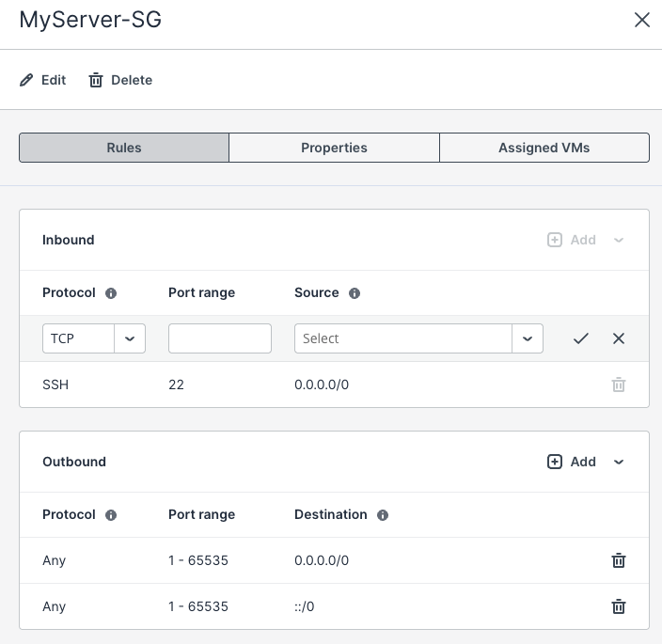Click info icon next to Source
This screenshot has height=644, width=662.
click(x=355, y=293)
